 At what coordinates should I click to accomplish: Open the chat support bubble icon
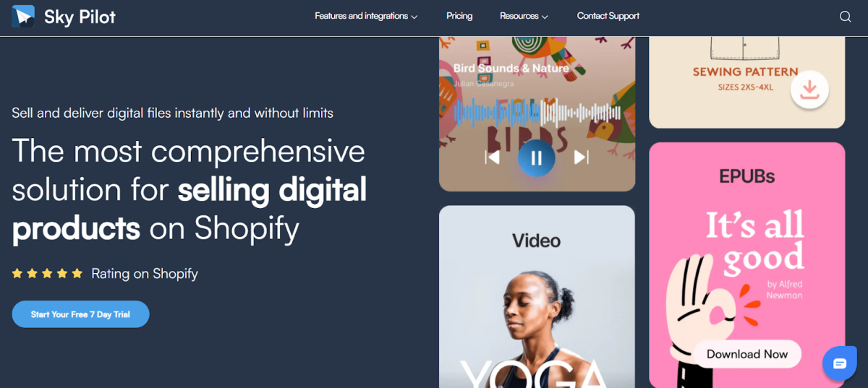840,363
